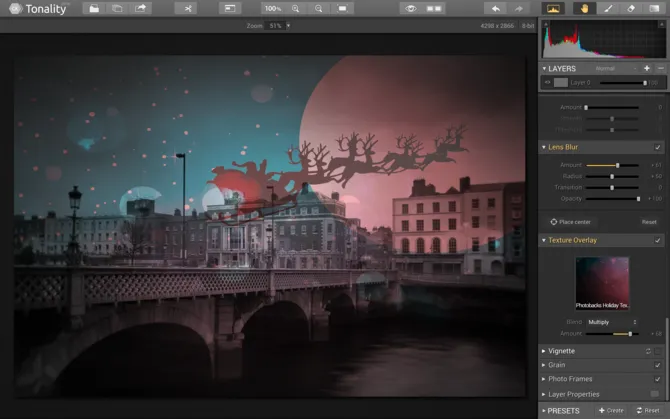Click Create in the Presets bar
Image resolution: width=670 pixels, height=419 pixels.
point(613,410)
